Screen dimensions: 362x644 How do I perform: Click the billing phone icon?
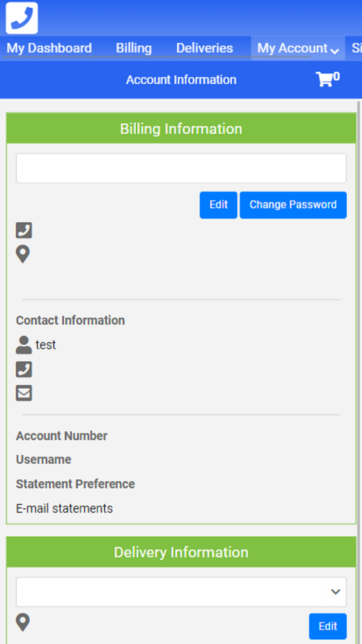(24, 230)
